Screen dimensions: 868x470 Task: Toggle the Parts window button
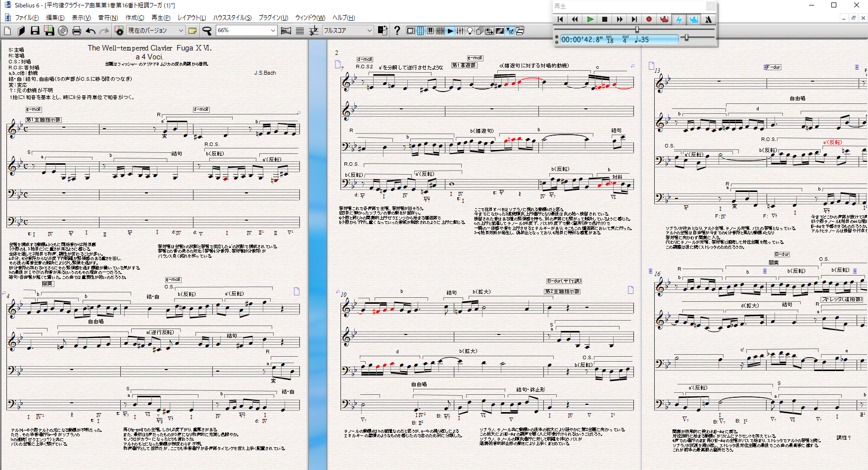coord(480,31)
